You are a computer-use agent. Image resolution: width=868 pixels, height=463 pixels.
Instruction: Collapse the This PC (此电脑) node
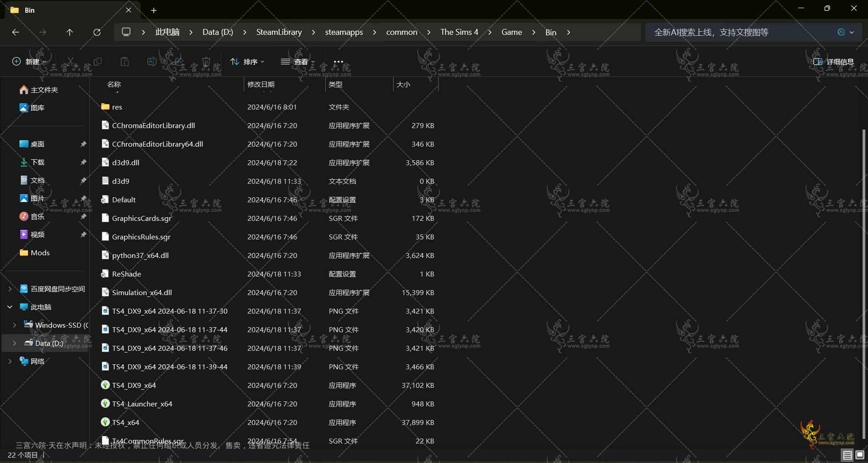coord(10,307)
